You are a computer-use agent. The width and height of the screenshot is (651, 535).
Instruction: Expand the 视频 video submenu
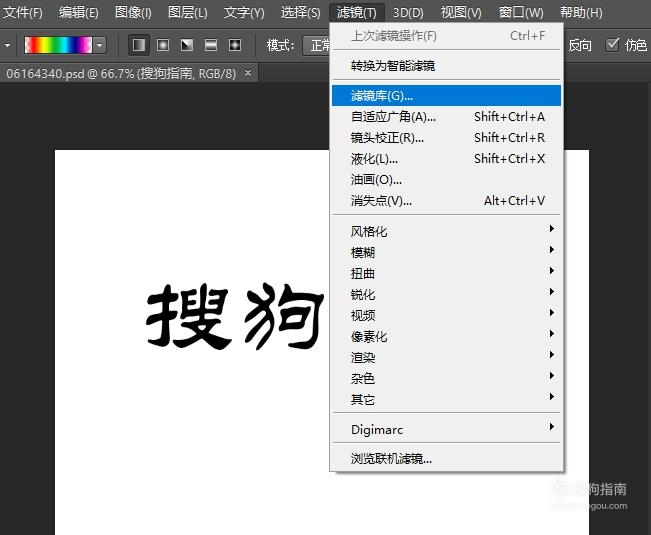point(446,315)
